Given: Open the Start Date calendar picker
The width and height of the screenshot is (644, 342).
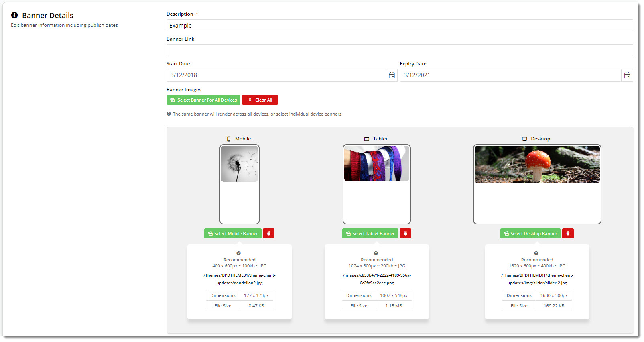Looking at the screenshot, I should (392, 75).
